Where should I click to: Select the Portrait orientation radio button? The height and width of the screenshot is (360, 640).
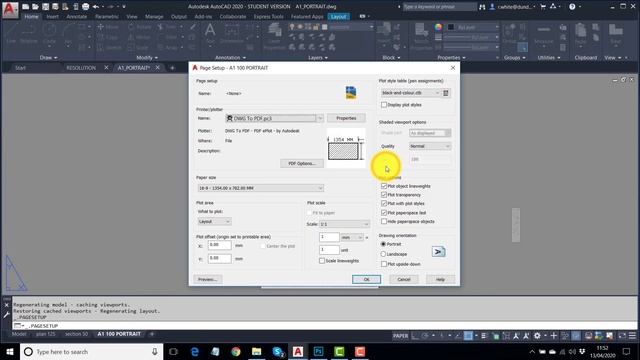point(383,244)
